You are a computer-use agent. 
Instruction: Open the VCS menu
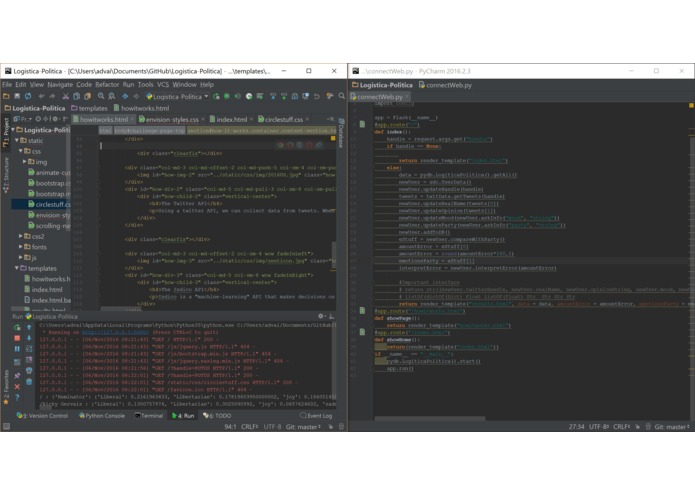pyautogui.click(x=163, y=85)
